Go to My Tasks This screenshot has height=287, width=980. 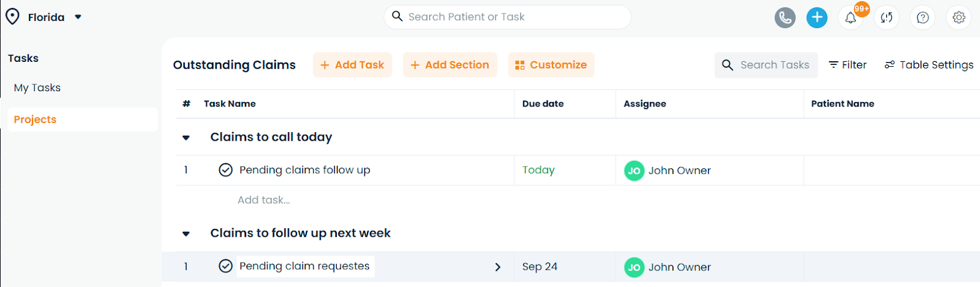point(37,88)
